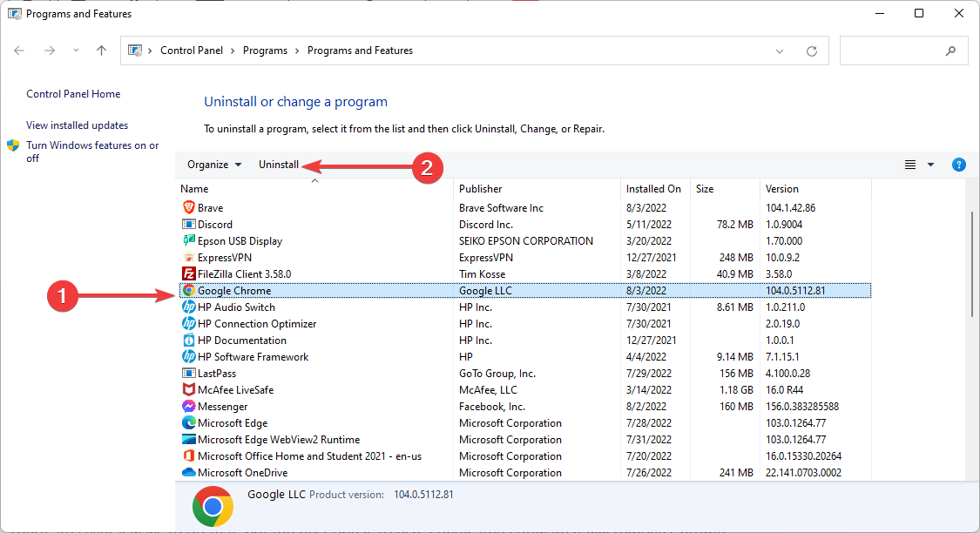This screenshot has height=533, width=980.
Task: Click the LastPass program icon
Action: [188, 373]
